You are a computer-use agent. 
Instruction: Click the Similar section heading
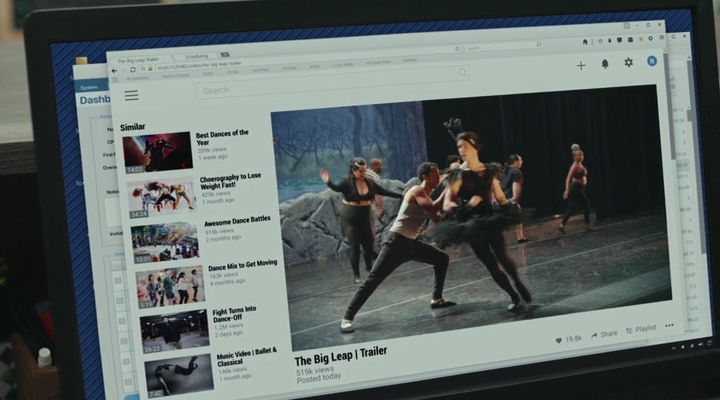(132, 127)
